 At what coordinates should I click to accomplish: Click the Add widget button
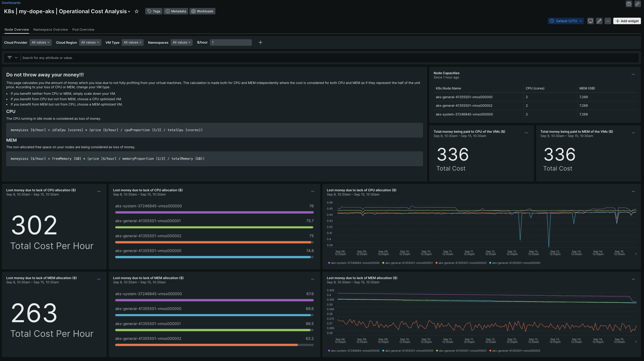coord(627,21)
